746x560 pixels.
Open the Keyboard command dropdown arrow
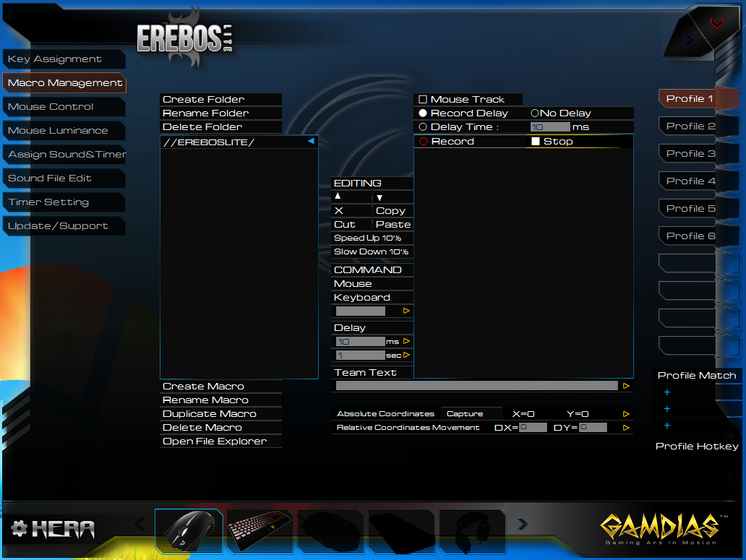pyautogui.click(x=407, y=311)
